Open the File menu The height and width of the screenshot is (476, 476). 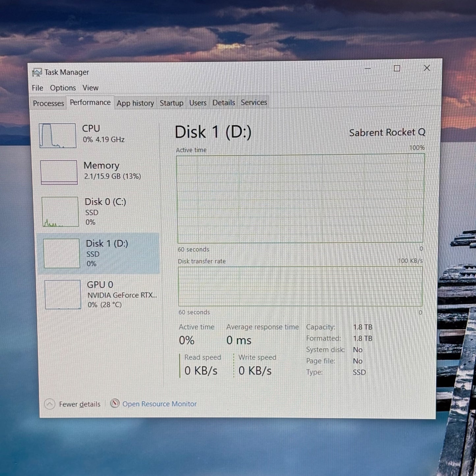coord(38,88)
